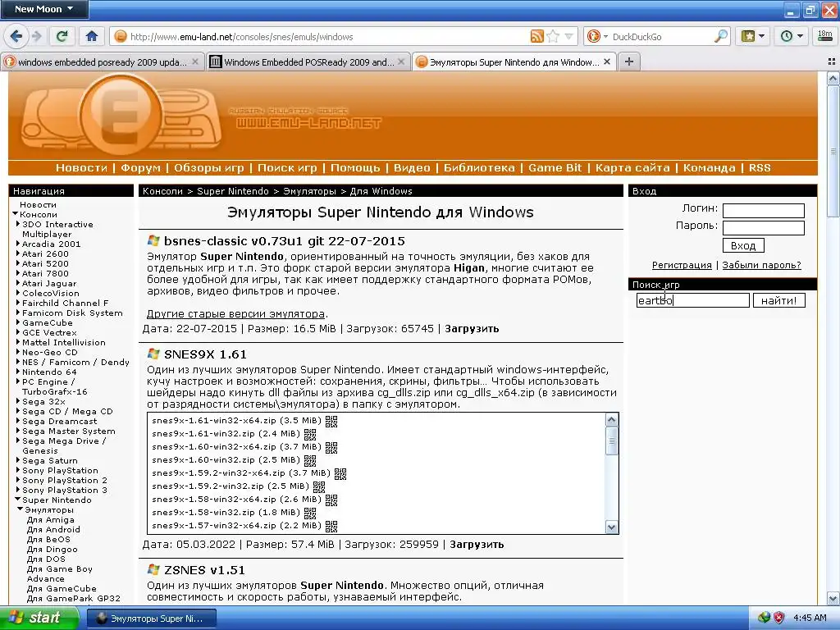Click the Windows icon beside ZSNES v1.51

point(153,569)
